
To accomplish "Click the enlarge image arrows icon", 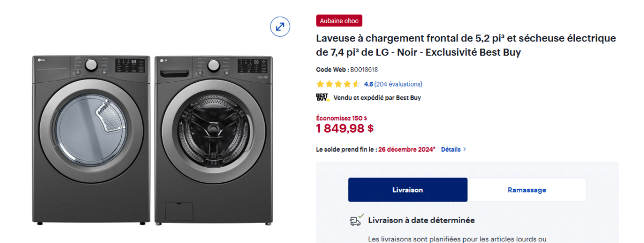I will [x=280, y=26].
